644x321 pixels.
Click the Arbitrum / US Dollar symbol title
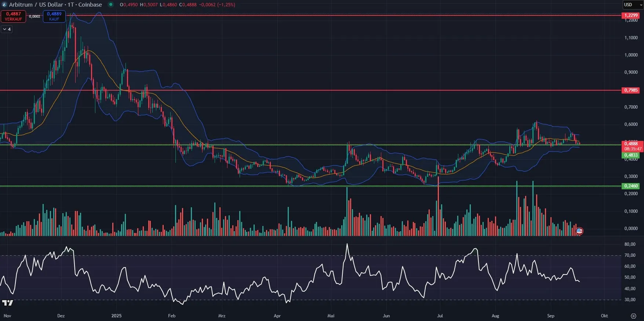coord(55,5)
